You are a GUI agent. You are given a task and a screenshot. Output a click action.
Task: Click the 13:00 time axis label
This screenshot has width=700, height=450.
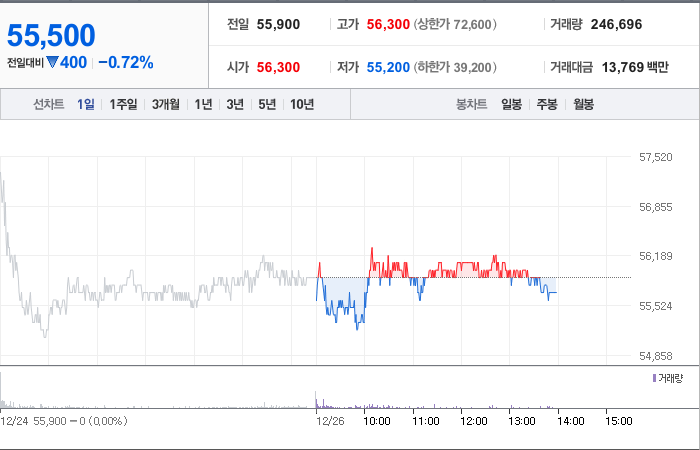pyautogui.click(x=522, y=421)
